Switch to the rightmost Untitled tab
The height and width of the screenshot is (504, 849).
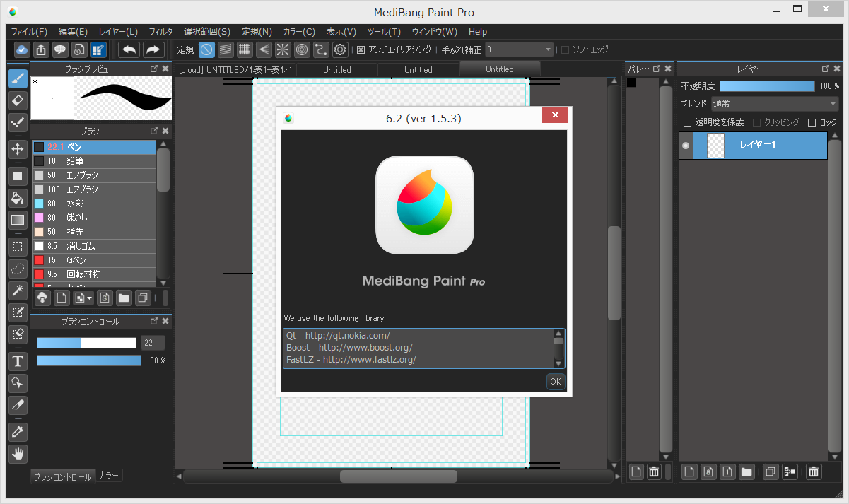(x=499, y=69)
